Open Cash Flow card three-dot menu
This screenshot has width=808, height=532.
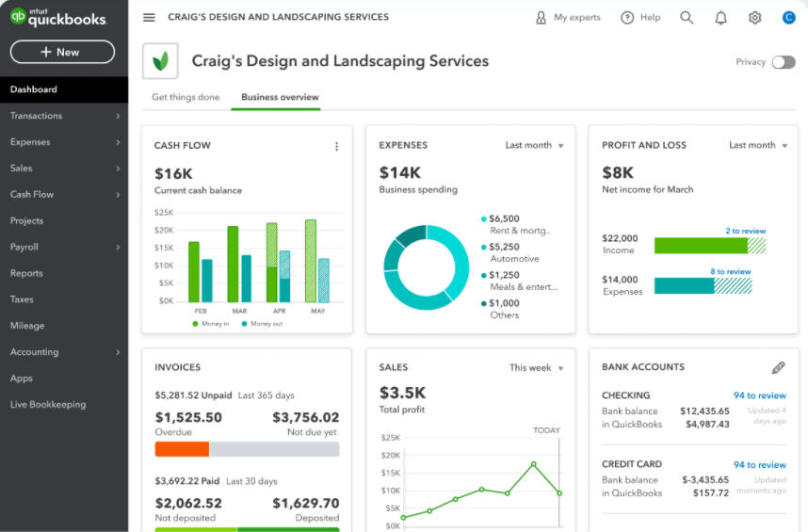[x=336, y=146]
